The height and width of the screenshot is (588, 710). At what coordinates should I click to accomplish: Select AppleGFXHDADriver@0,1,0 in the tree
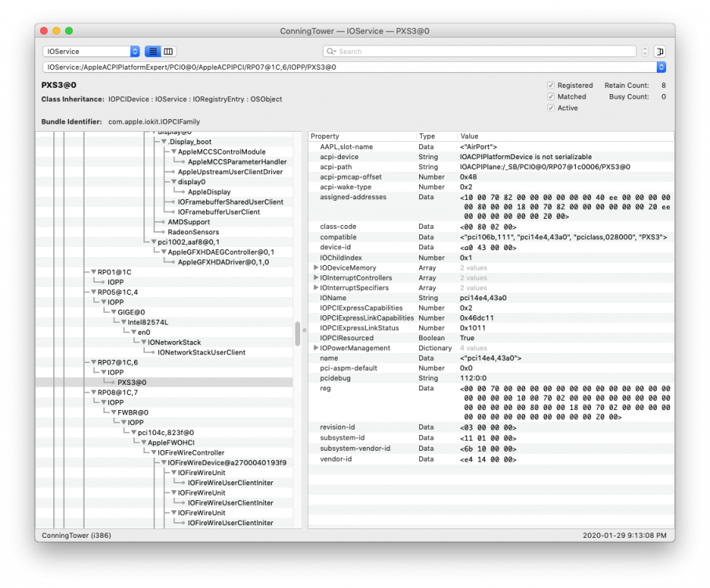coord(223,263)
